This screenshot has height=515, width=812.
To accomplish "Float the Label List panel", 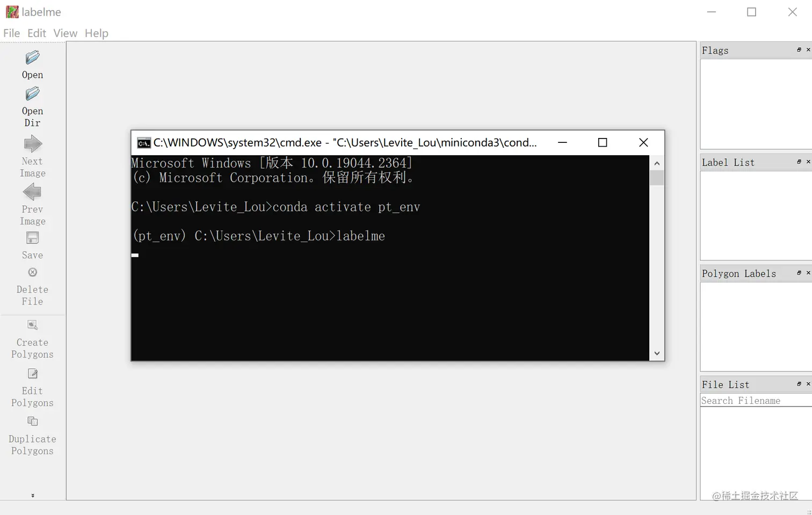I will click(799, 162).
